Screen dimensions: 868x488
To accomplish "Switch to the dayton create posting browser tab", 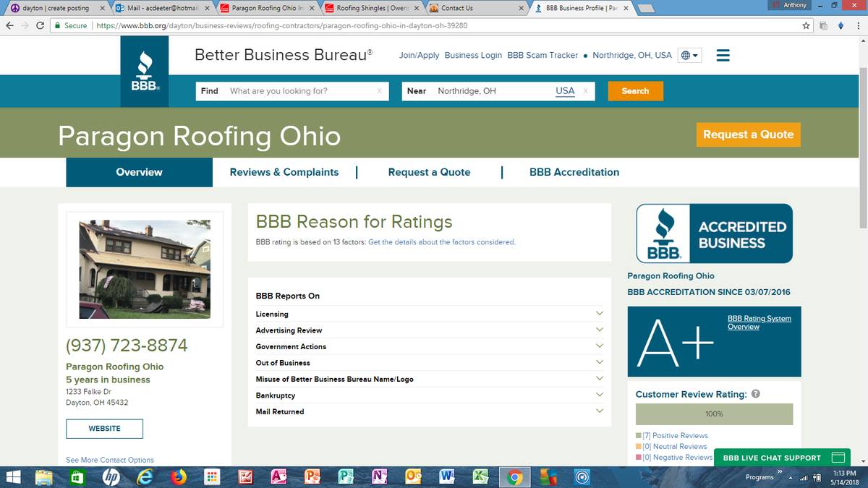I will tap(58, 8).
